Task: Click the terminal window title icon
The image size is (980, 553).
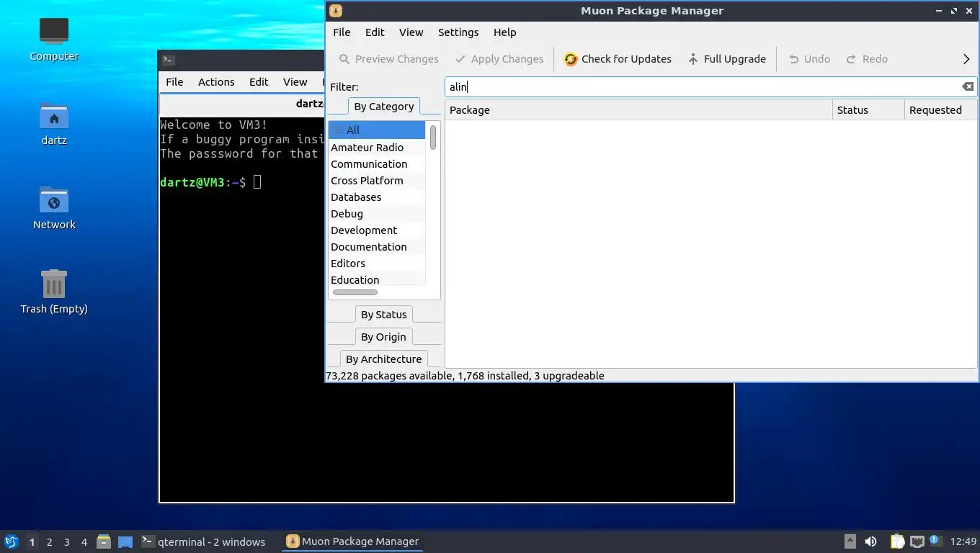Action: (x=168, y=60)
